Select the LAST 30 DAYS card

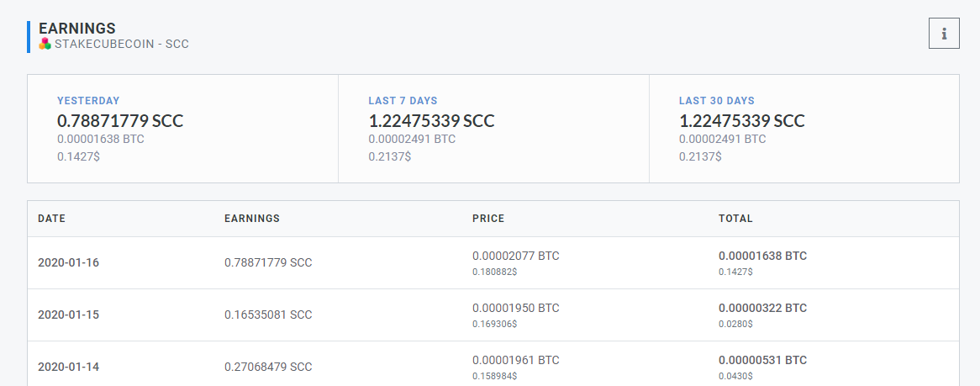click(803, 129)
